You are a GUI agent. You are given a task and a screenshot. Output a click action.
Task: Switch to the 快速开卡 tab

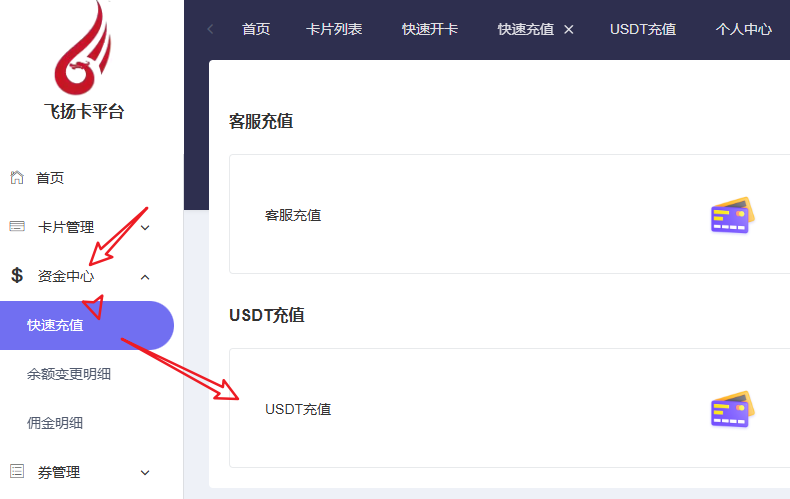[430, 29]
